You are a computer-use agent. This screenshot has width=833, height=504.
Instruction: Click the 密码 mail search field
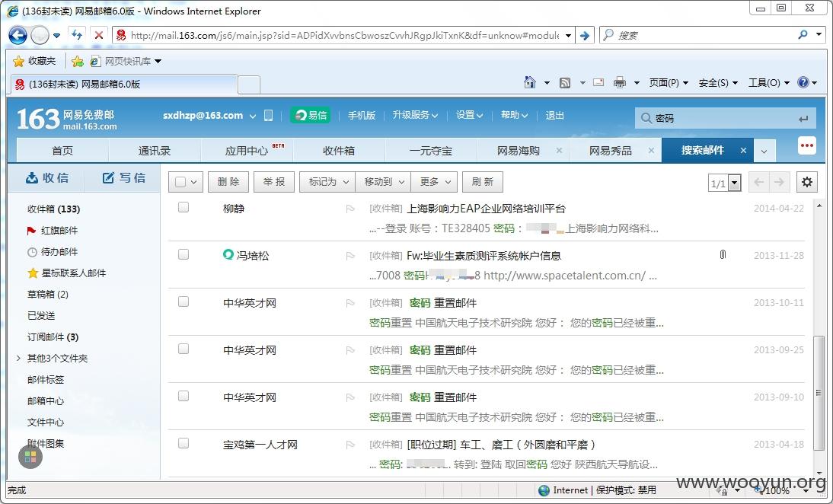[725, 119]
